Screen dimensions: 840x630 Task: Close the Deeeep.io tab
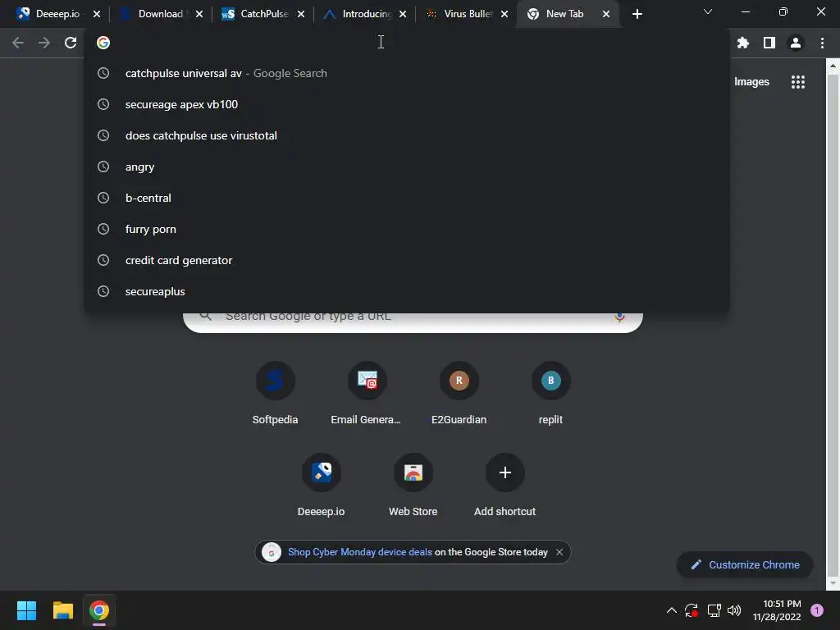coord(97,14)
